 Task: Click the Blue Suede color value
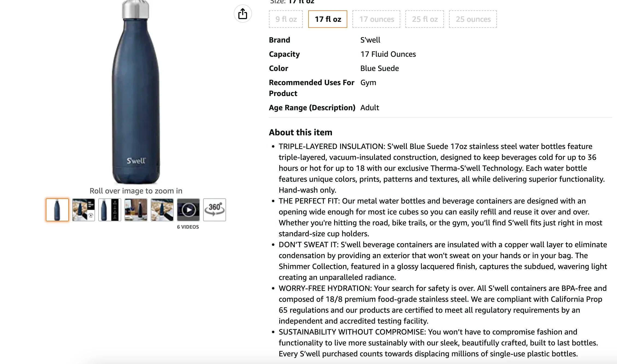click(x=379, y=68)
